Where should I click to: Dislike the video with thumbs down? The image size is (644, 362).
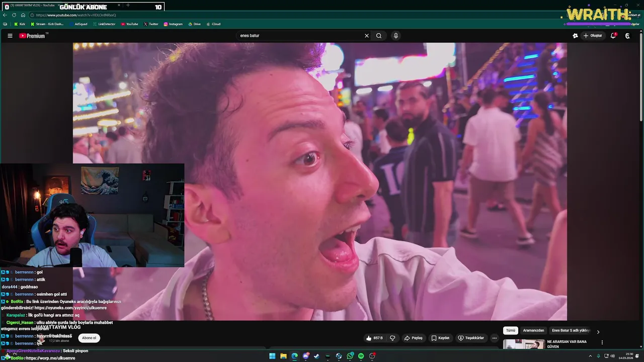(x=393, y=338)
